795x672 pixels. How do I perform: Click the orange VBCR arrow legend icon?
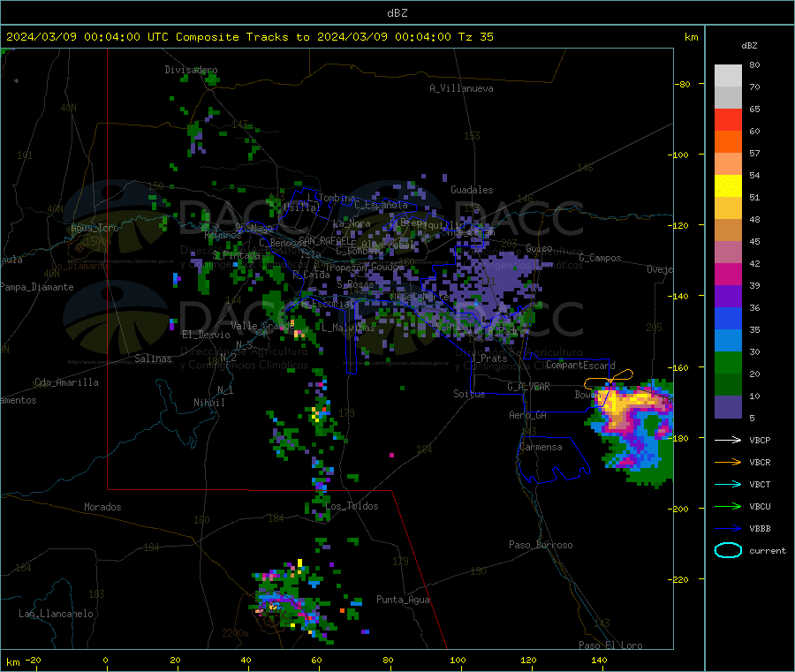[x=728, y=462]
